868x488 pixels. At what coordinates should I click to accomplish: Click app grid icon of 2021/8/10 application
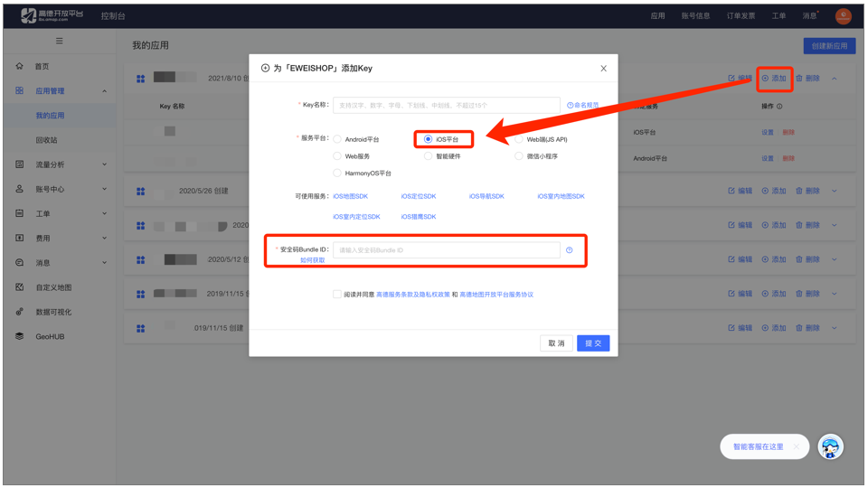pyautogui.click(x=141, y=79)
